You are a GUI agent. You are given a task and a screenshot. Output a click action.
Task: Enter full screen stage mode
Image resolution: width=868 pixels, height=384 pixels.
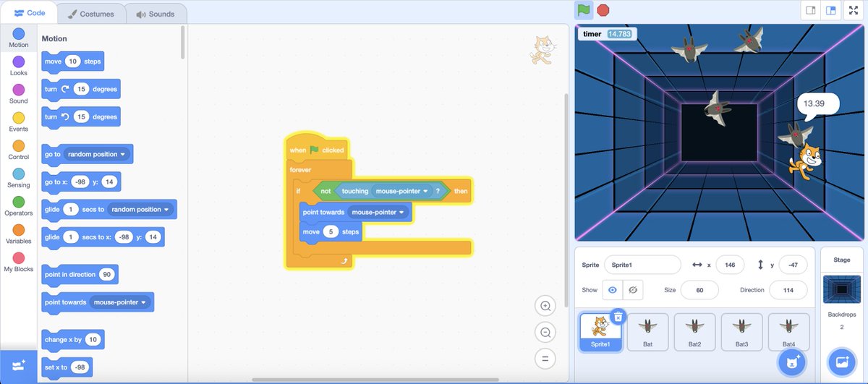855,11
